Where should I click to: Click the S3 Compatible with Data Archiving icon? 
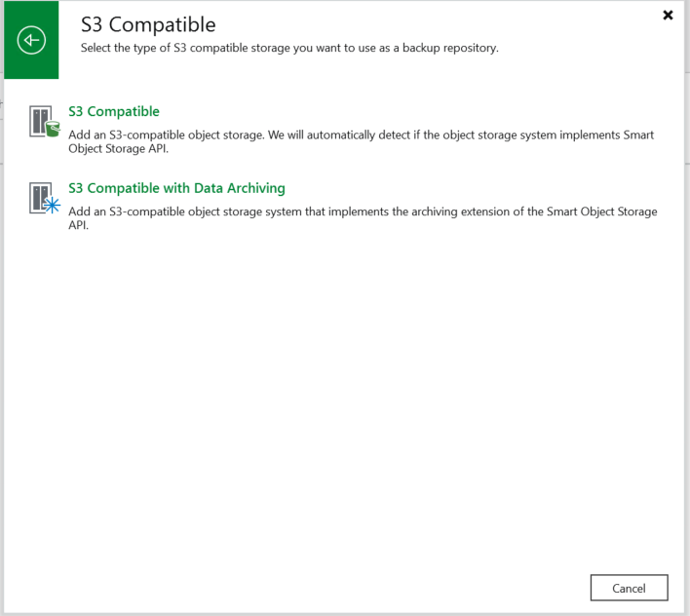coord(45,199)
